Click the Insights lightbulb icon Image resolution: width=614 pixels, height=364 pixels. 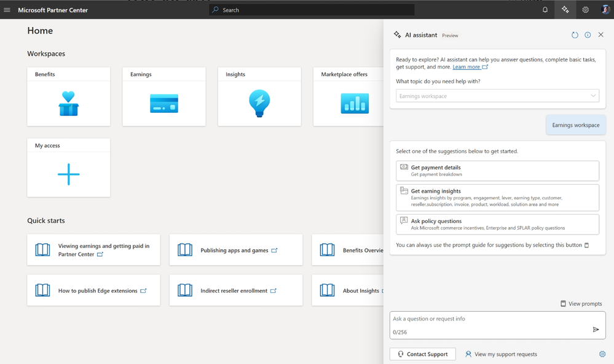point(259,103)
